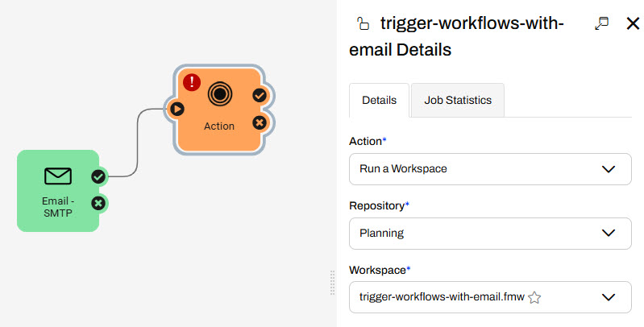
Task: Click the Action node's failure output port
Action: click(x=259, y=122)
